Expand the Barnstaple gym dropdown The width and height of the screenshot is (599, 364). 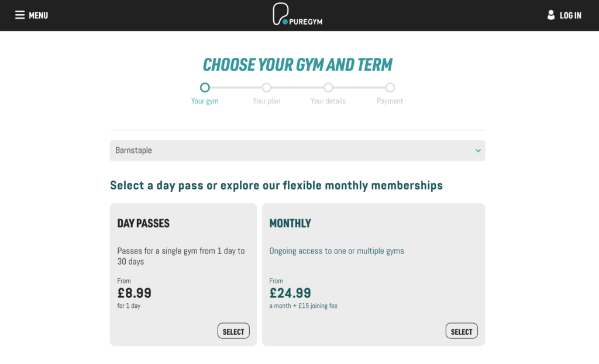point(297,151)
